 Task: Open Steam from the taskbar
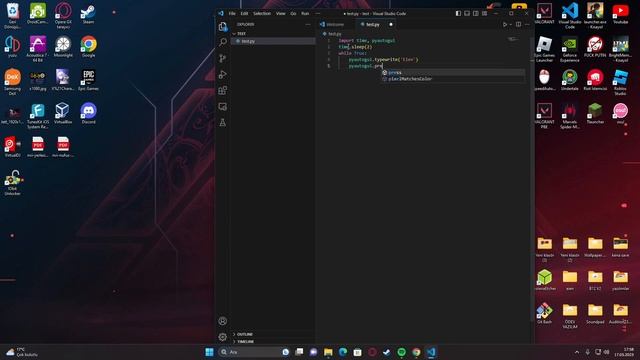point(387,352)
